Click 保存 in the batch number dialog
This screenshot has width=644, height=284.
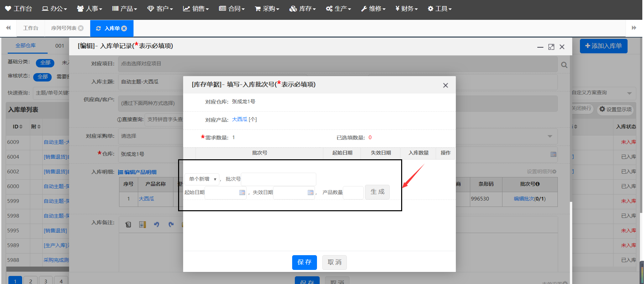click(x=305, y=262)
